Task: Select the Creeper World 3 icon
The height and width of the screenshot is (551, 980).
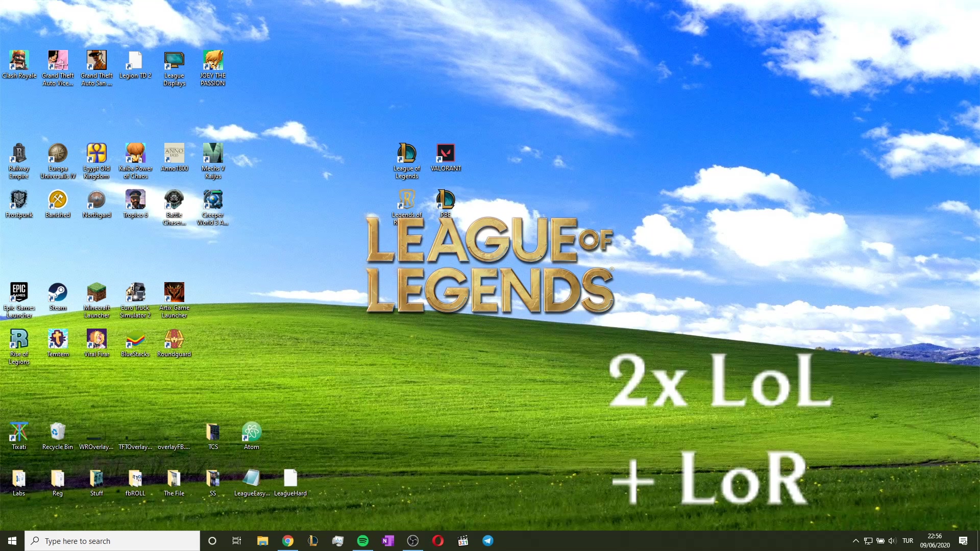Action: click(213, 207)
